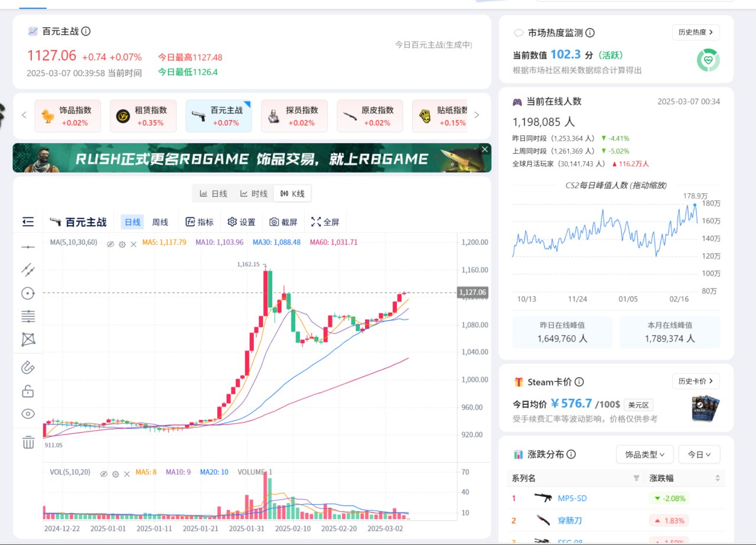Image resolution: width=756 pixels, height=545 pixels.
Task: Select the parallel channel drawing tool
Action: tap(28, 270)
